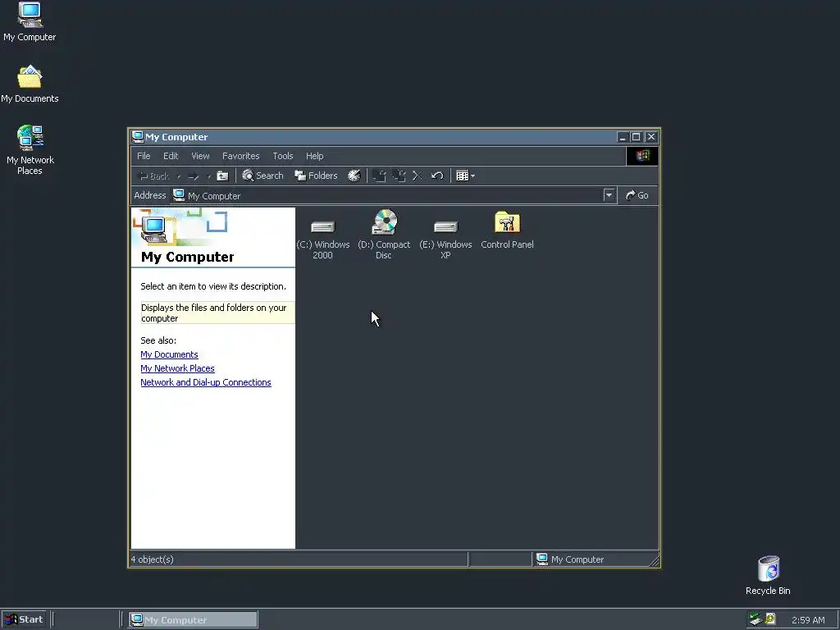The image size is (840, 630).
Task: Click the second yellow system tray icon
Action: (770, 619)
